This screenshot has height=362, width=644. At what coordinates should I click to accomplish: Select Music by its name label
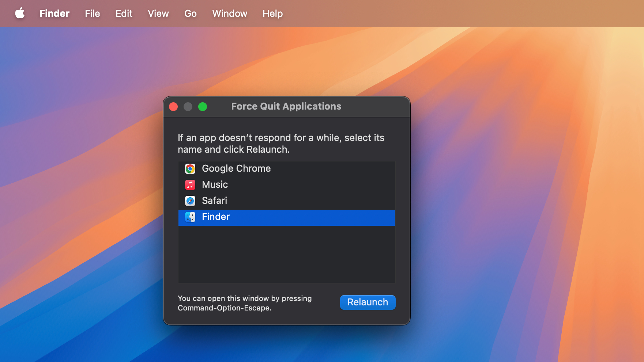(215, 185)
